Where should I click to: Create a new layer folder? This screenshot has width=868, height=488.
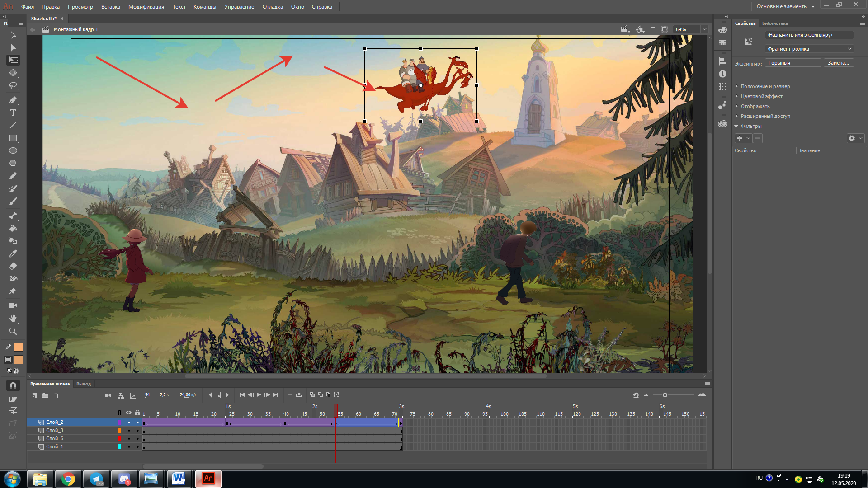(45, 395)
